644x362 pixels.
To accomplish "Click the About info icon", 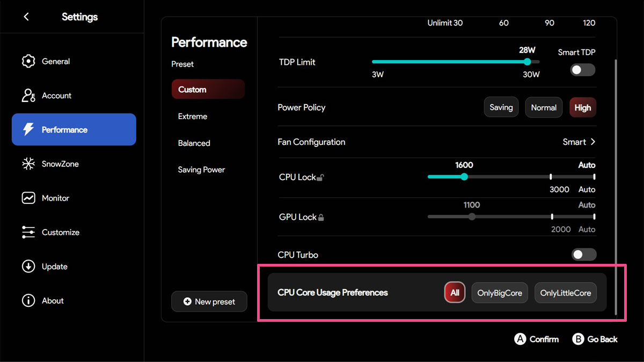I will click(28, 301).
